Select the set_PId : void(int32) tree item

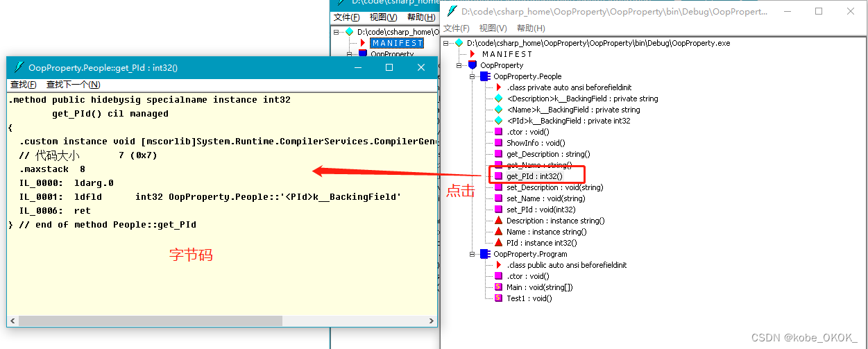point(541,210)
